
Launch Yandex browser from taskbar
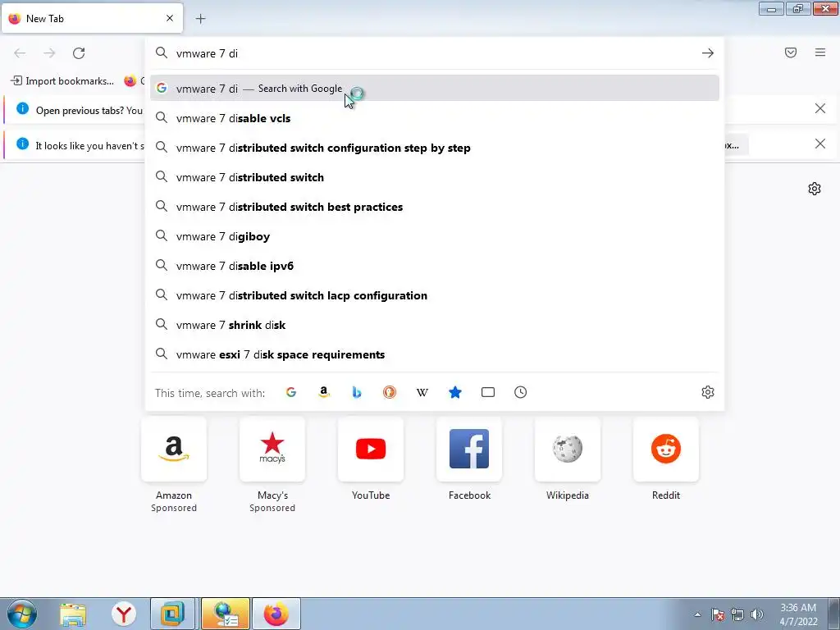click(124, 614)
